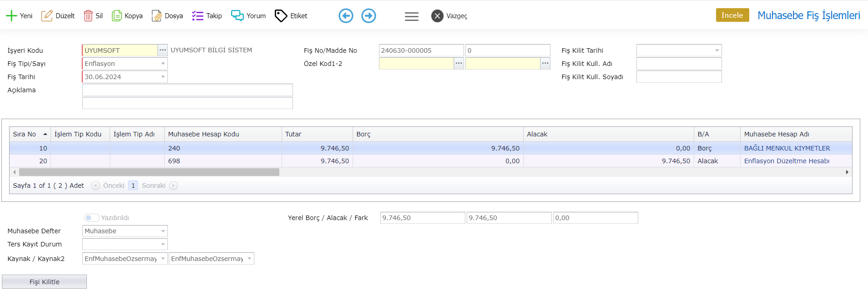The image size is (868, 296).
Task: Sort by Tutar column header
Action: (317, 134)
